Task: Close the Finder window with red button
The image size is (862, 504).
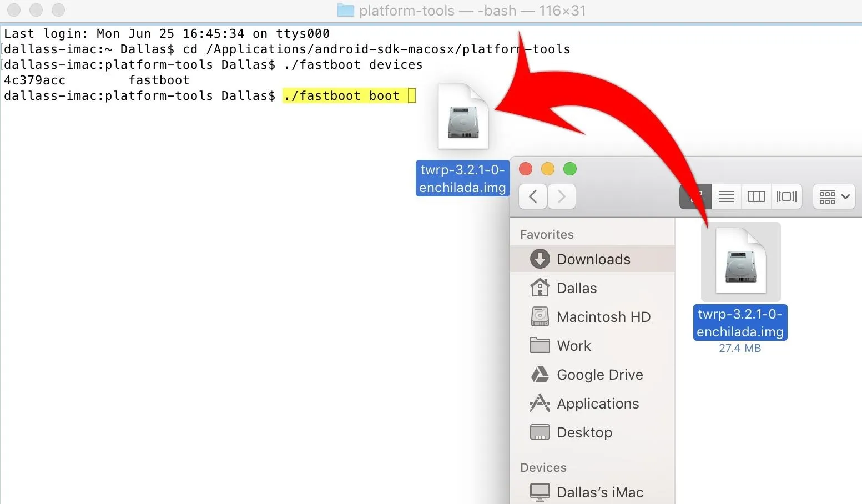Action: tap(526, 169)
